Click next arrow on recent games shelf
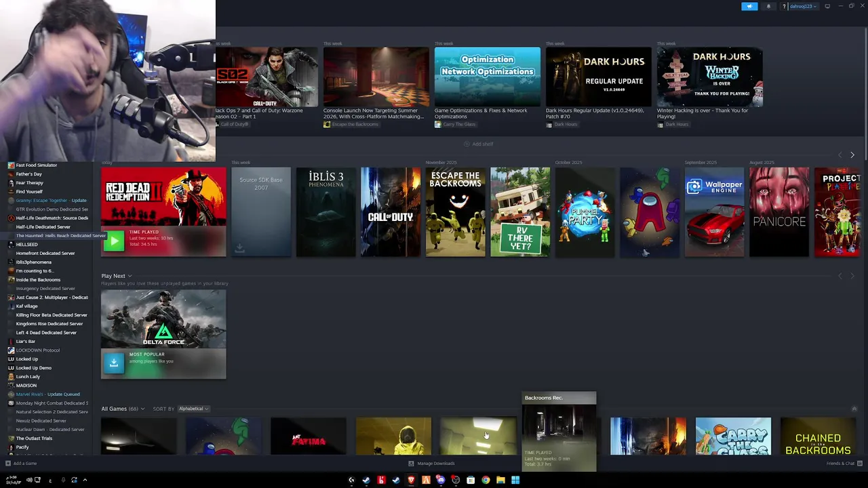Image resolution: width=868 pixels, height=488 pixels. tap(852, 155)
